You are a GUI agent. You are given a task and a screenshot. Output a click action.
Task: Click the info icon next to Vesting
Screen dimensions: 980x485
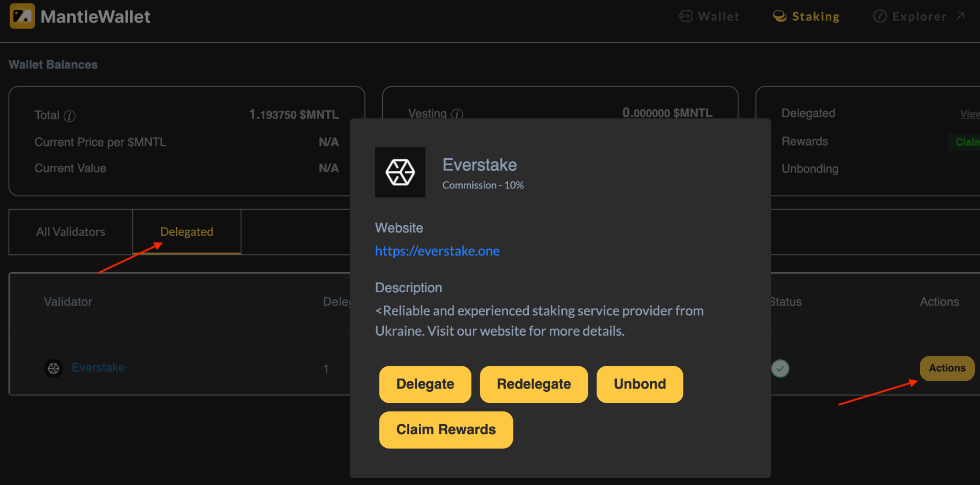pos(457,114)
